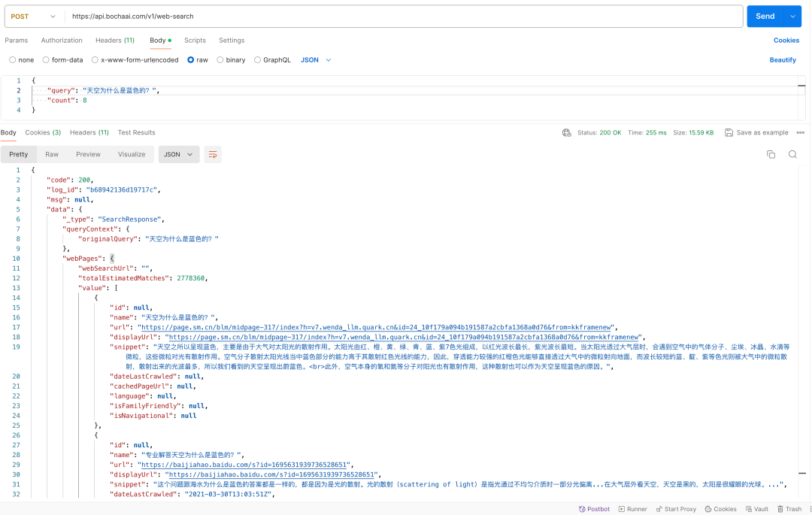Switch to the Test Results tab
Image resolution: width=812 pixels, height=515 pixels.
(136, 132)
